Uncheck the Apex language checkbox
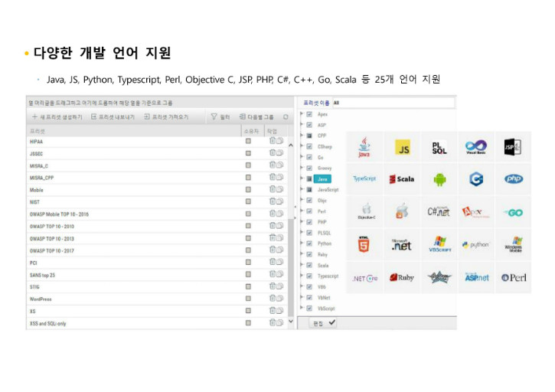Screen dimensions: 555x392 [x=309, y=114]
